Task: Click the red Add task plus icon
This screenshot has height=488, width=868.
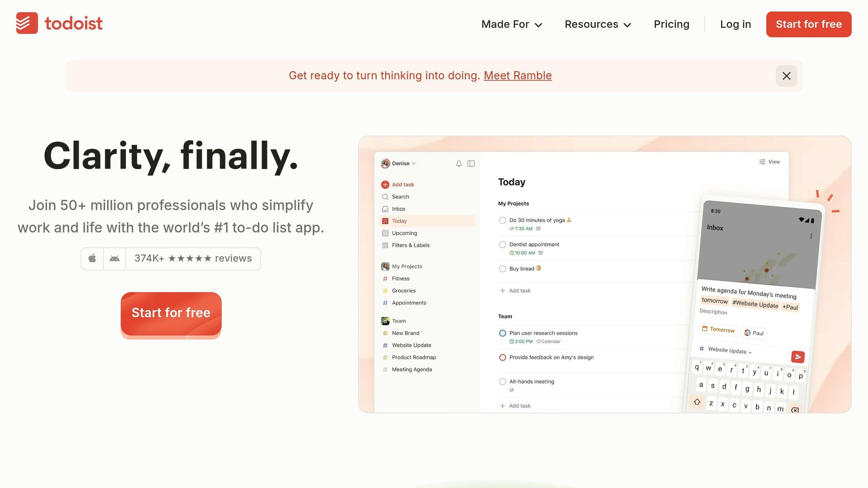Action: click(x=385, y=184)
